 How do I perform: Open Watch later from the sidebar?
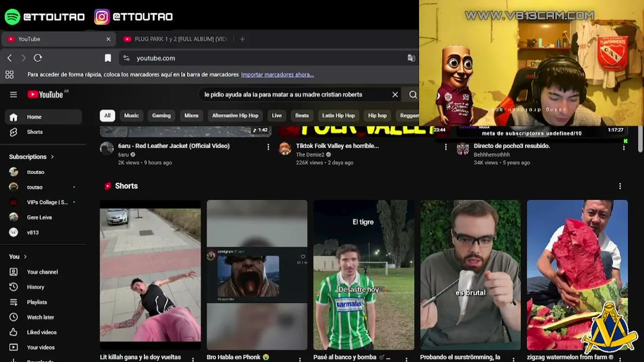click(x=41, y=317)
